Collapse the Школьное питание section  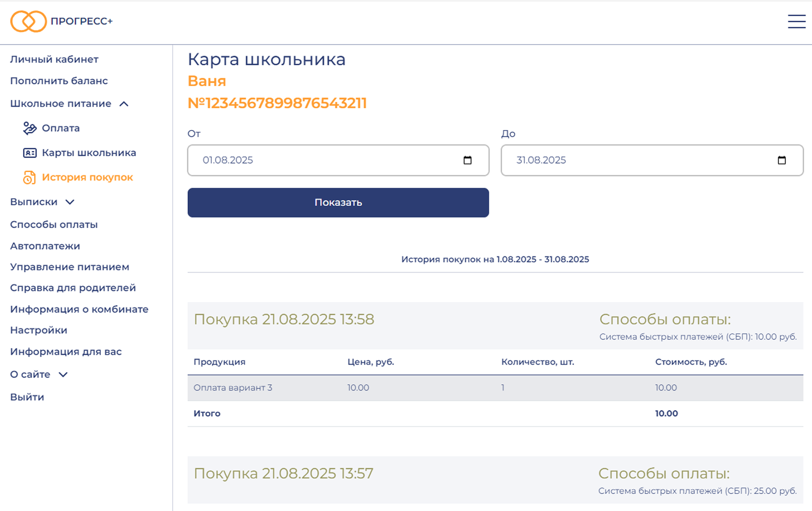click(x=124, y=104)
